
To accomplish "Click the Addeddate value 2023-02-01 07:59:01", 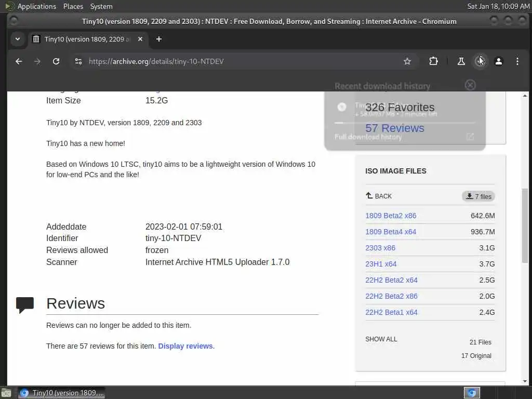I will pyautogui.click(x=184, y=227).
